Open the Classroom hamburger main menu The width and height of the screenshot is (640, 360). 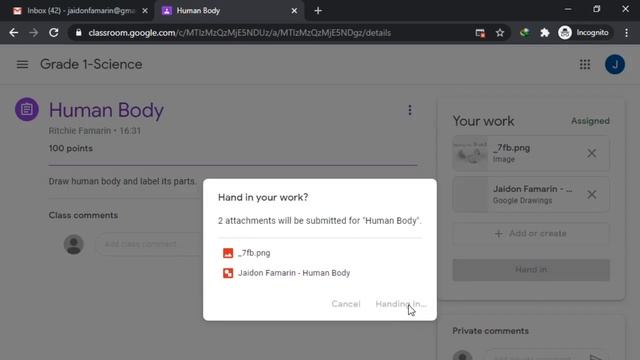coord(22,64)
